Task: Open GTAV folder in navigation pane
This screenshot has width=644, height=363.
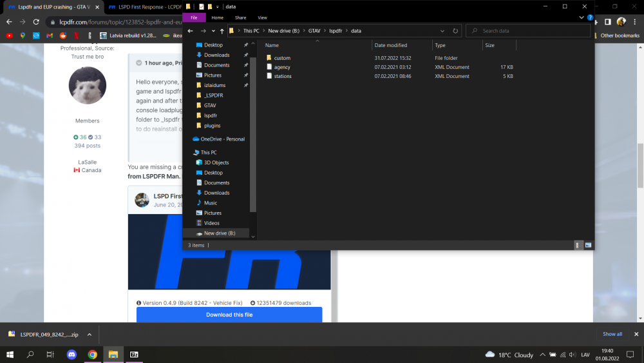Action: 210,105
